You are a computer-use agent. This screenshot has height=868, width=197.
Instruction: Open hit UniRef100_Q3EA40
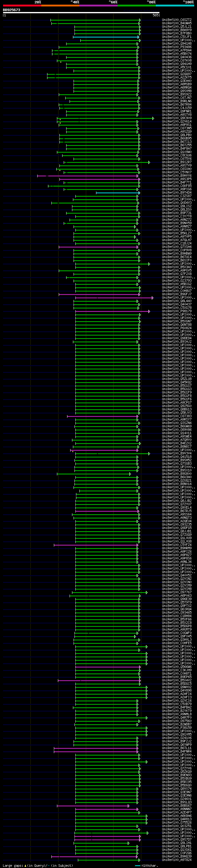point(176,81)
